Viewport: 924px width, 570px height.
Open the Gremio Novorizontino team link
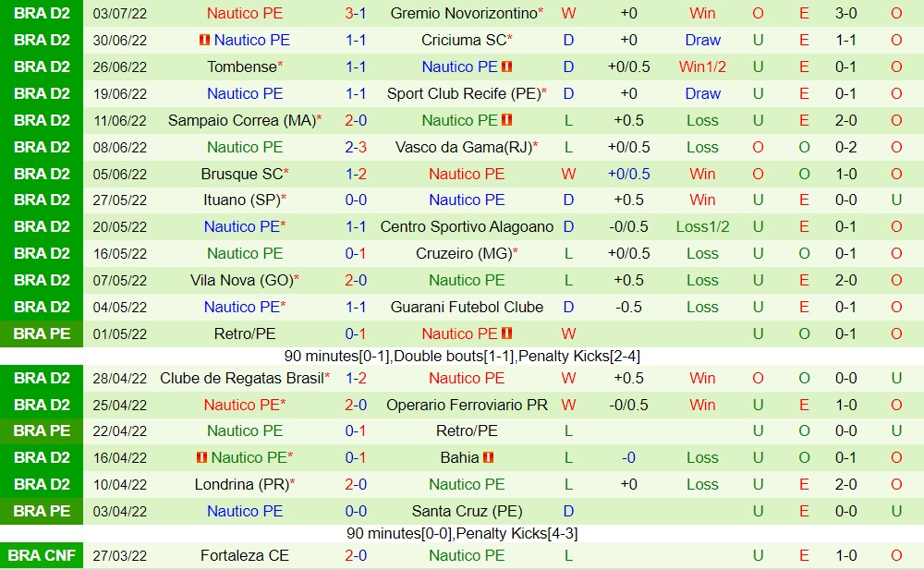click(463, 14)
